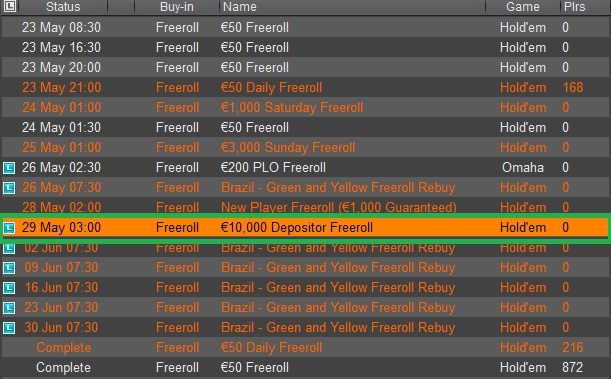Viewport: 611px width, 379px height.
Task: Select the 23 May 16:30 €50 Freeroll row
Action: coord(306,48)
